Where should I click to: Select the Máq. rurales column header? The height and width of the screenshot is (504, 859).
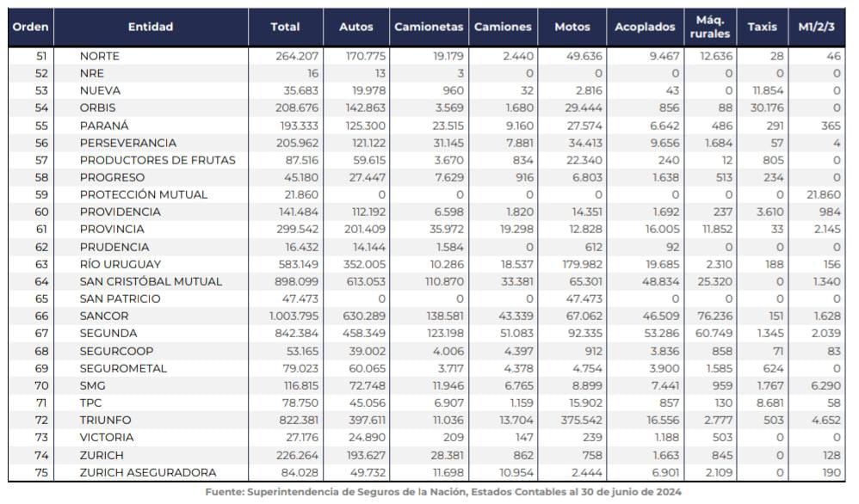[710, 27]
